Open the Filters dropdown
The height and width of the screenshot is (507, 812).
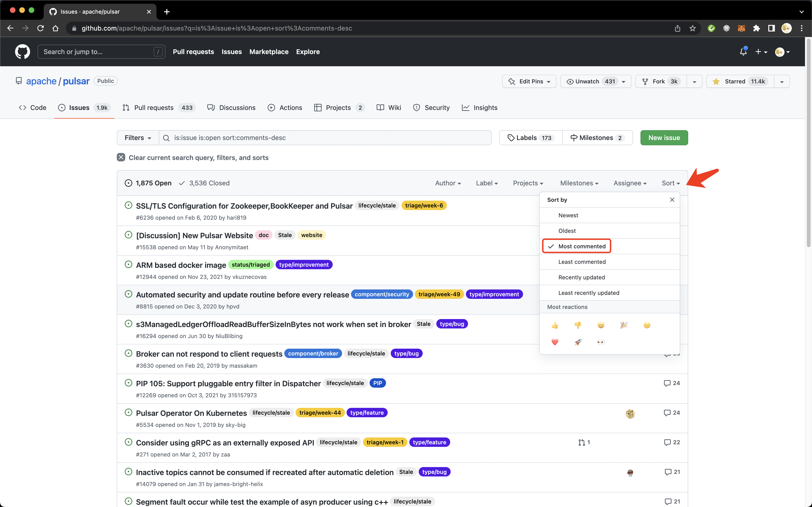[x=138, y=138]
